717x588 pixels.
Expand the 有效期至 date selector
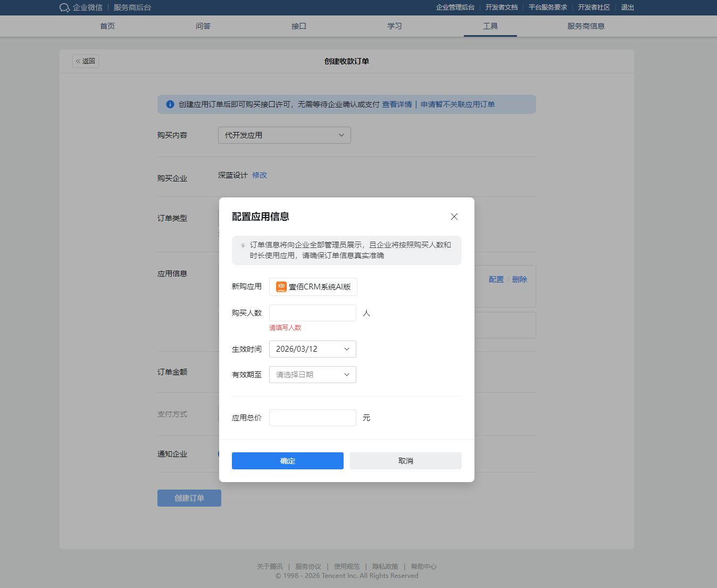coord(312,375)
